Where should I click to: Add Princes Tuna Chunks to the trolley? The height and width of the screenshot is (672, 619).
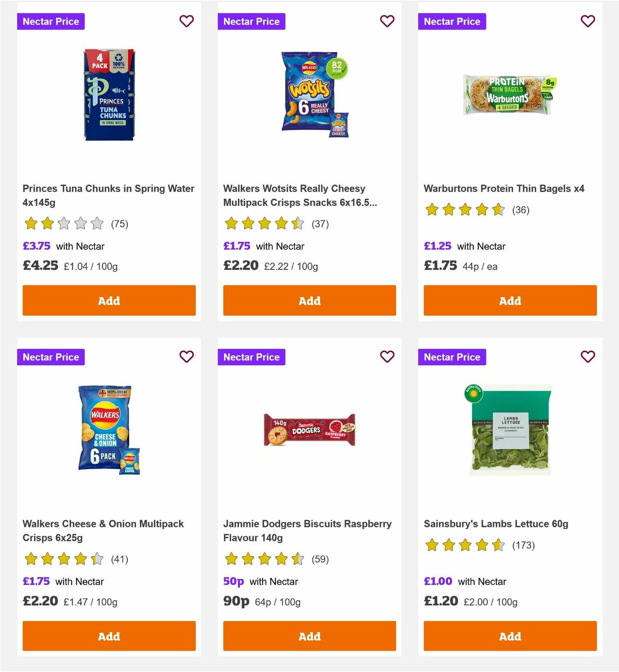pos(108,300)
